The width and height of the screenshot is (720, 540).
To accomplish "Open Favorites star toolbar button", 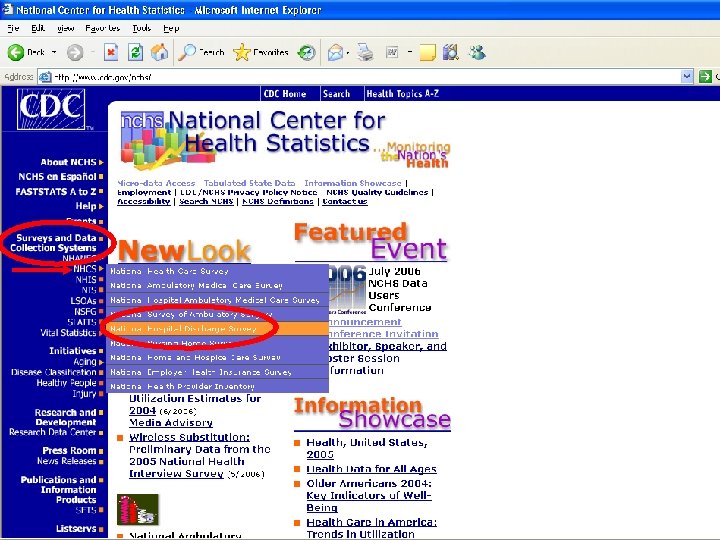I will pyautogui.click(x=261, y=52).
